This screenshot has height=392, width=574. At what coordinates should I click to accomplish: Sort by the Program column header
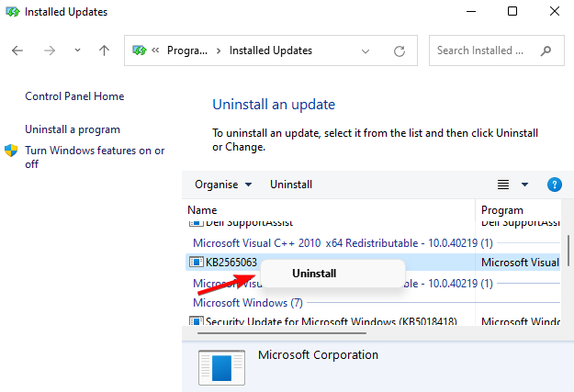point(501,210)
